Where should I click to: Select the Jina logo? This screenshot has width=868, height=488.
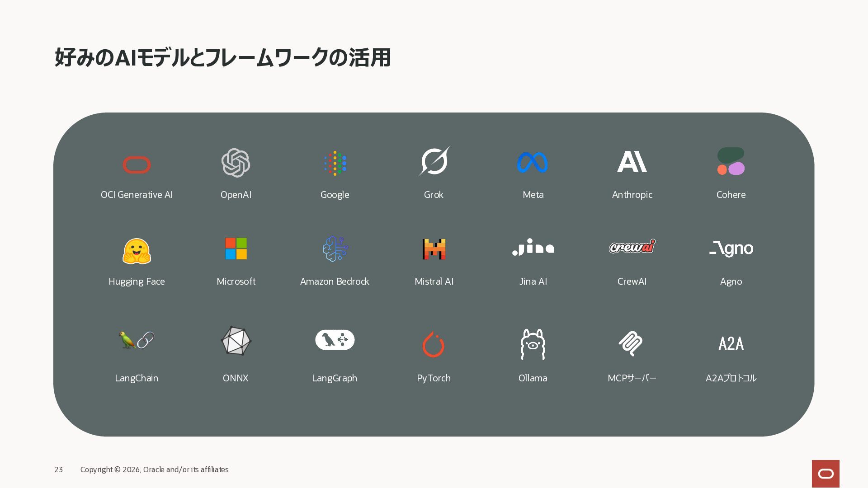(x=533, y=247)
